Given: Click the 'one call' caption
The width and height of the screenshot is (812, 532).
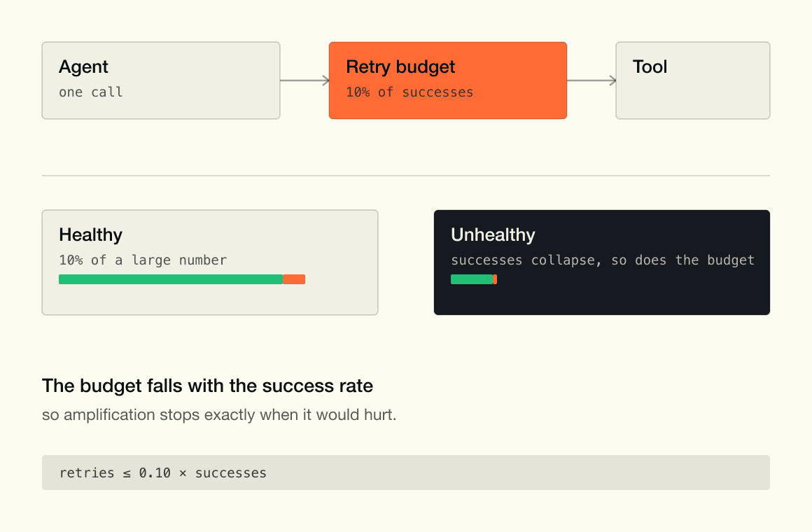Looking at the screenshot, I should coord(90,92).
